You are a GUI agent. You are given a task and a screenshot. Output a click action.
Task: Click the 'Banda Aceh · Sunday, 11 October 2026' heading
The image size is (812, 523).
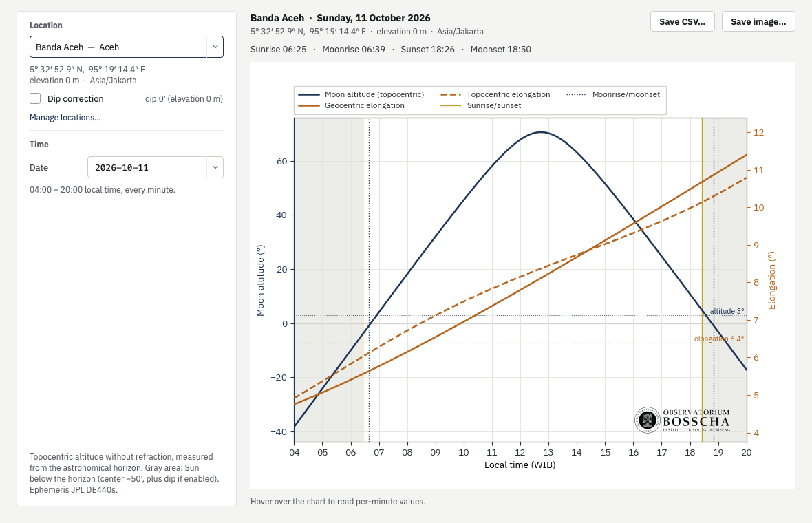(340, 18)
